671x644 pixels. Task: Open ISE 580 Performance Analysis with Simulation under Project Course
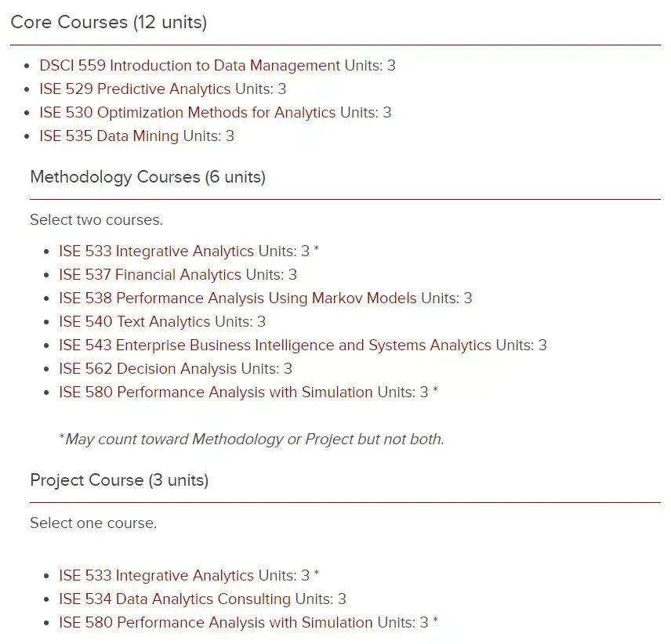[x=216, y=623]
